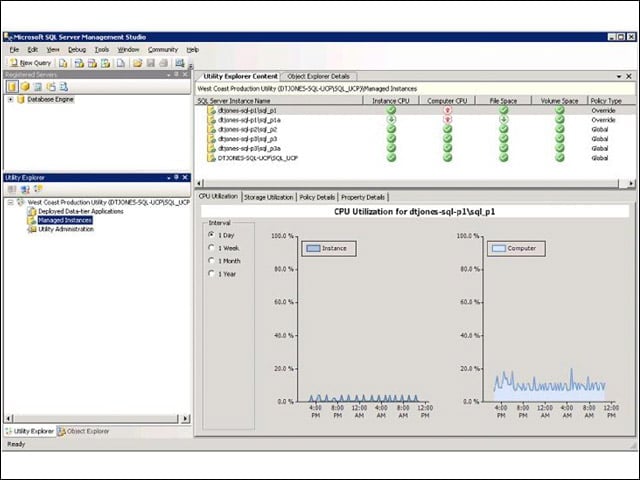Click the Instance legend color swatch
The image size is (640, 480).
313,248
